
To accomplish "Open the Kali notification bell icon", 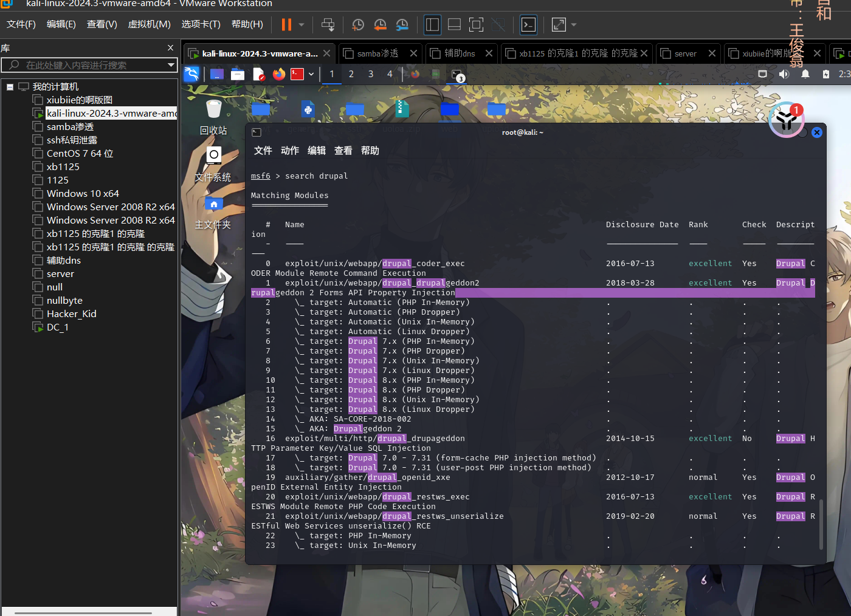I will pyautogui.click(x=805, y=74).
